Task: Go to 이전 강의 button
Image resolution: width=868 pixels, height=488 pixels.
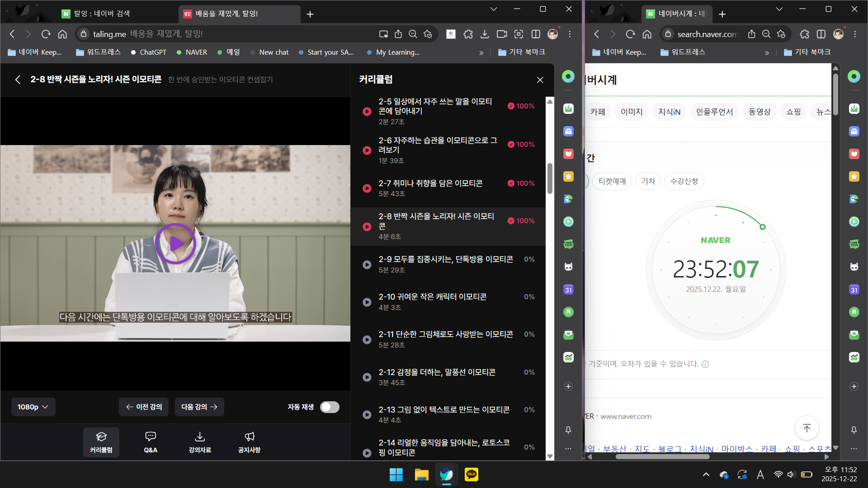Action: (x=144, y=407)
